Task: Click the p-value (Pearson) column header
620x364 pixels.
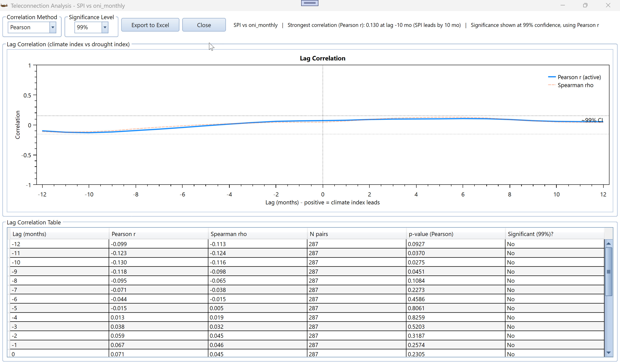Action: (456, 234)
